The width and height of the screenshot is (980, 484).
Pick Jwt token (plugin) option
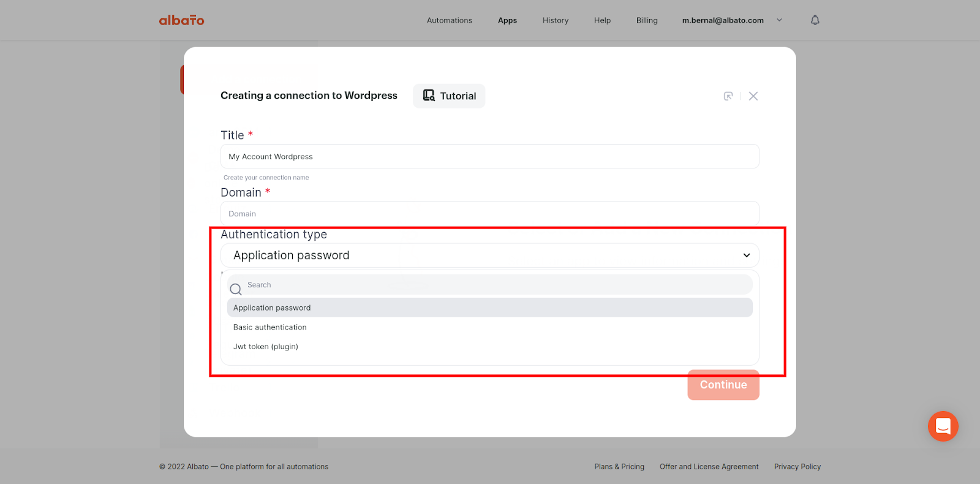point(266,347)
